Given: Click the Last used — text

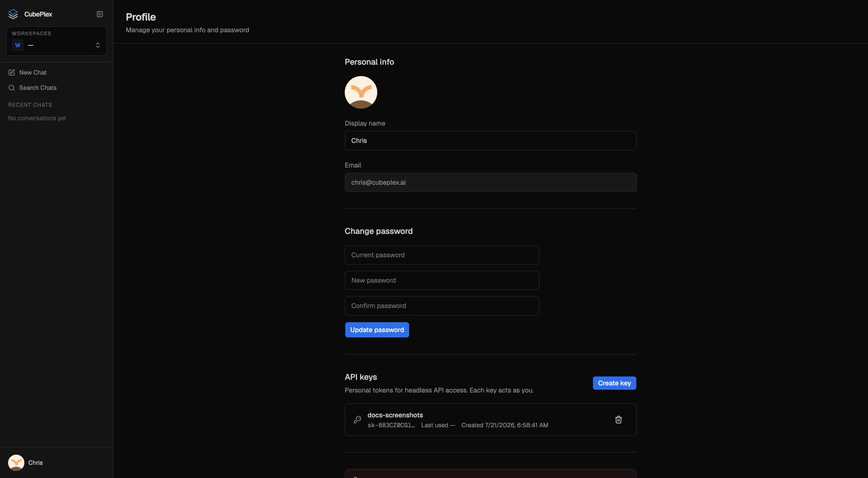Looking at the screenshot, I should 438,425.
